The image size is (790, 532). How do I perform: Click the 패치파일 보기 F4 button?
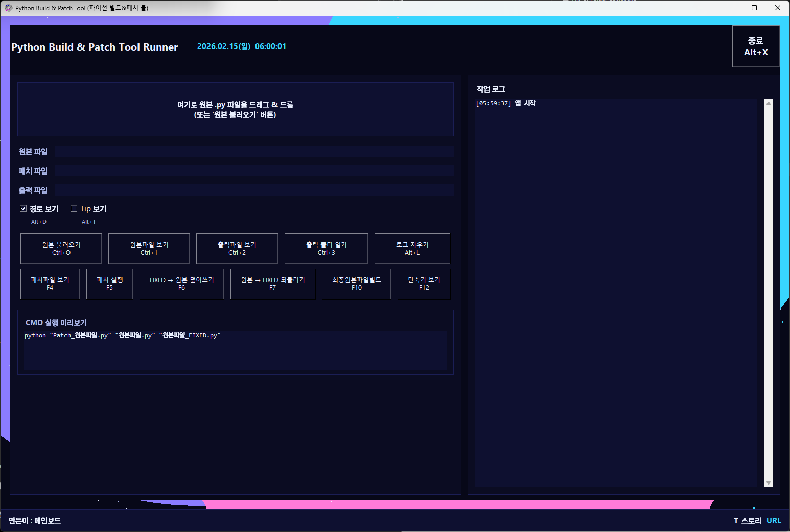pos(50,284)
